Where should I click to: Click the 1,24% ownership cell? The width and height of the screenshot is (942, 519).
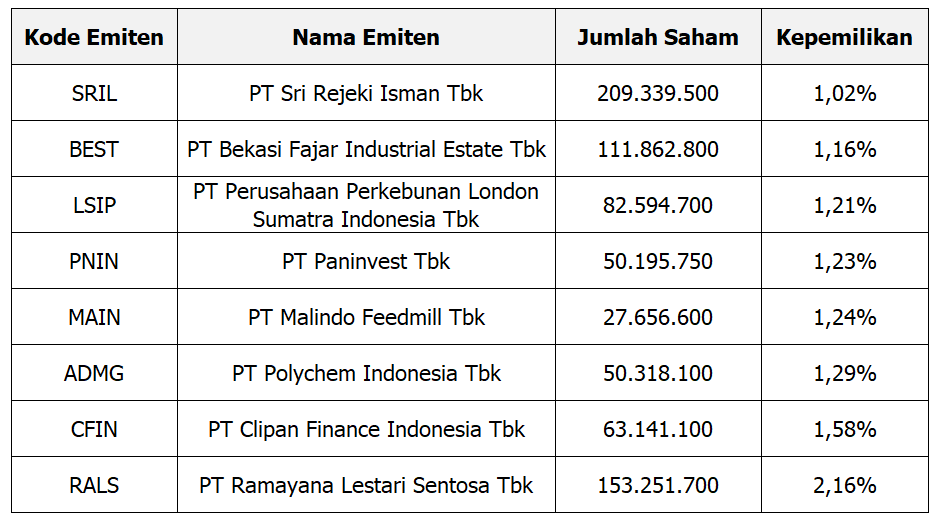tap(844, 318)
